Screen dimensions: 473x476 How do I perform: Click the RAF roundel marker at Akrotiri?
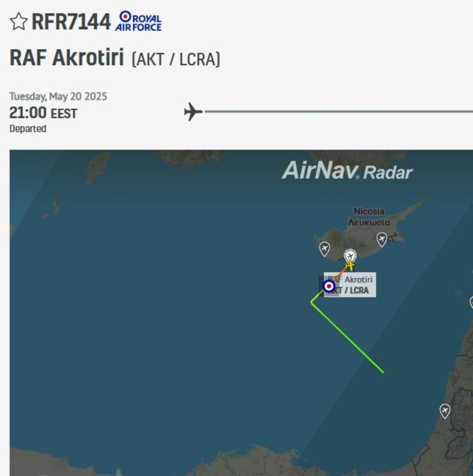point(329,286)
